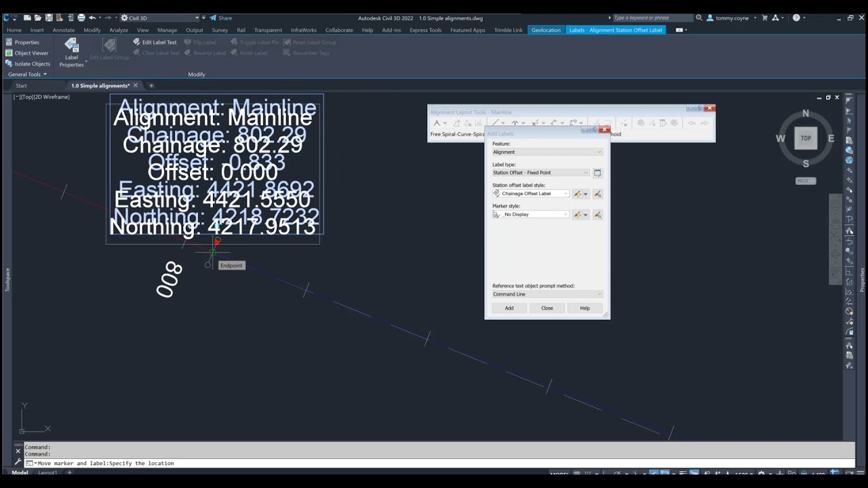Click the Autodesk account triangle icon
The image size is (868, 488).
tap(776, 18)
